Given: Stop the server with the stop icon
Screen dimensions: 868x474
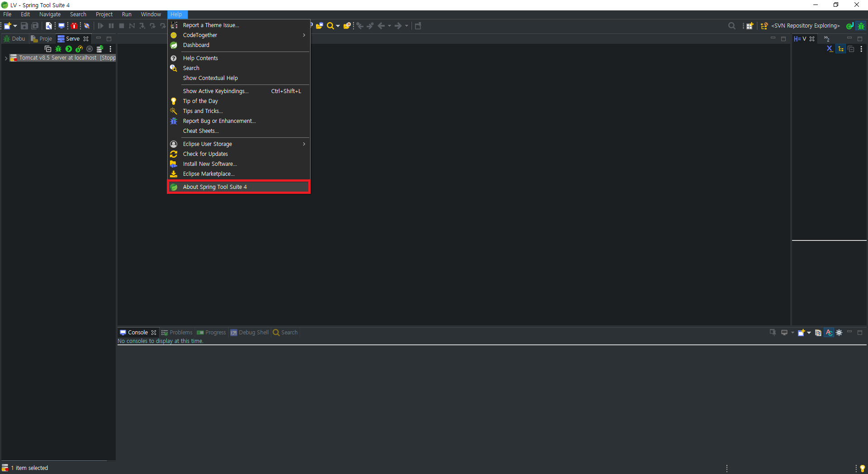Looking at the screenshot, I should pyautogui.click(x=90, y=49).
